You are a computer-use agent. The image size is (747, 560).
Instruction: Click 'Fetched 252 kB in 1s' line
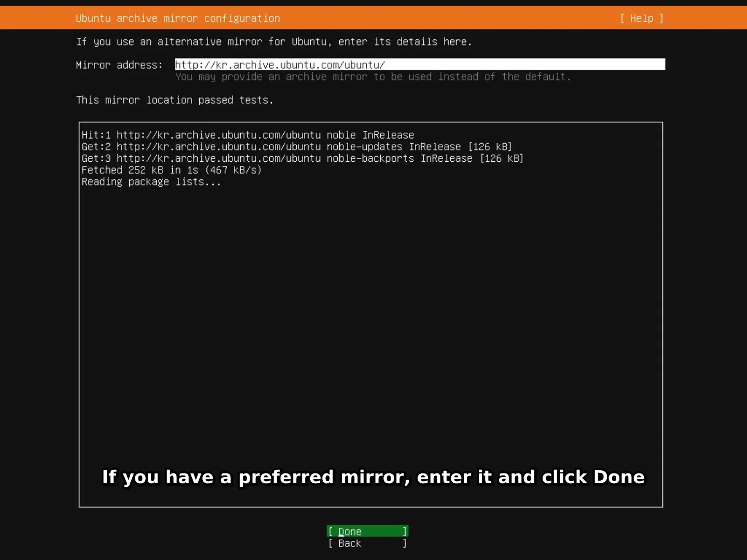171,170
